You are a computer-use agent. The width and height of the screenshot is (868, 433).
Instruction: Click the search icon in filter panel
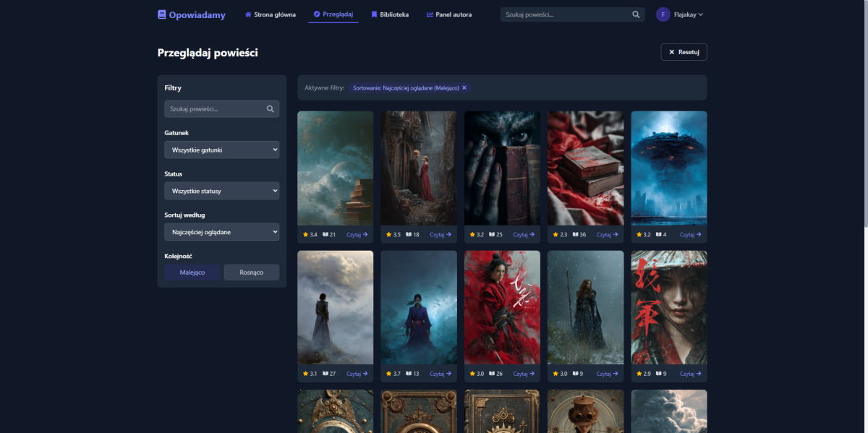point(270,109)
